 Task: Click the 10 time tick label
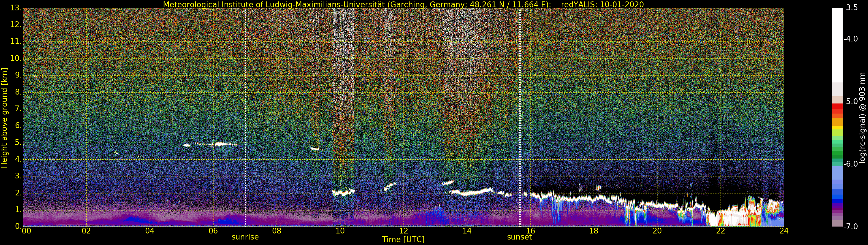tap(340, 231)
